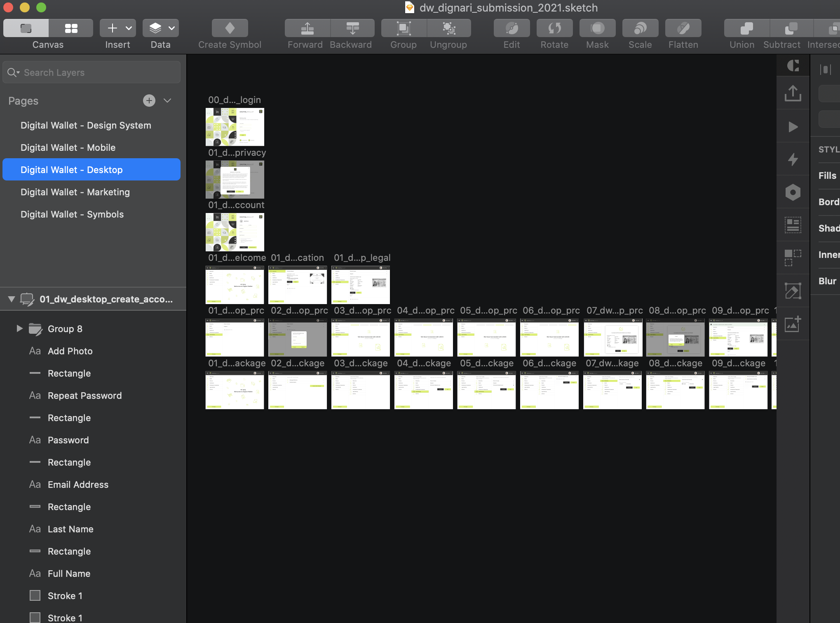Click the Forward arrange icon
Screen dimensions: 840x623
pyautogui.click(x=307, y=28)
